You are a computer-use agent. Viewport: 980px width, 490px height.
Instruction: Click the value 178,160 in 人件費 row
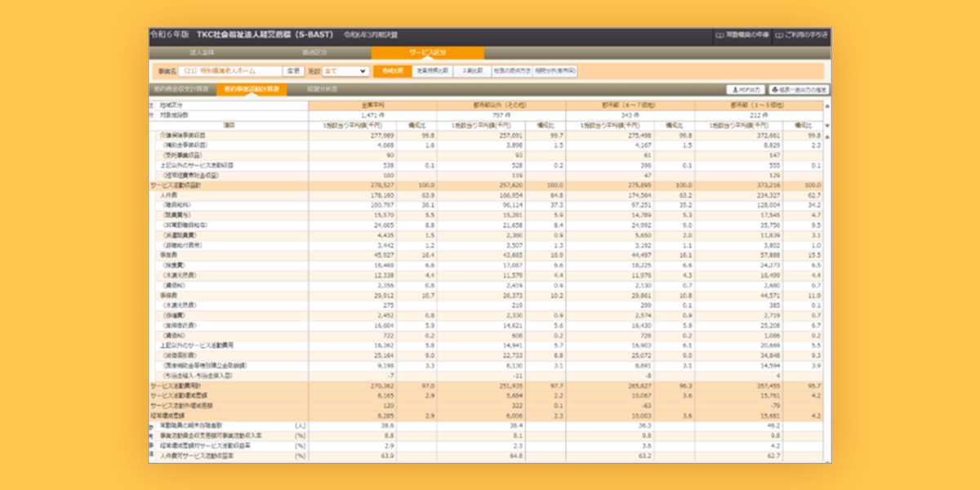[x=383, y=196]
